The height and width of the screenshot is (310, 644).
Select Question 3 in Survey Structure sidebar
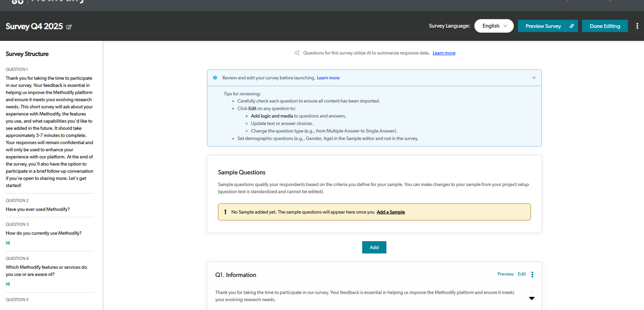click(44, 233)
